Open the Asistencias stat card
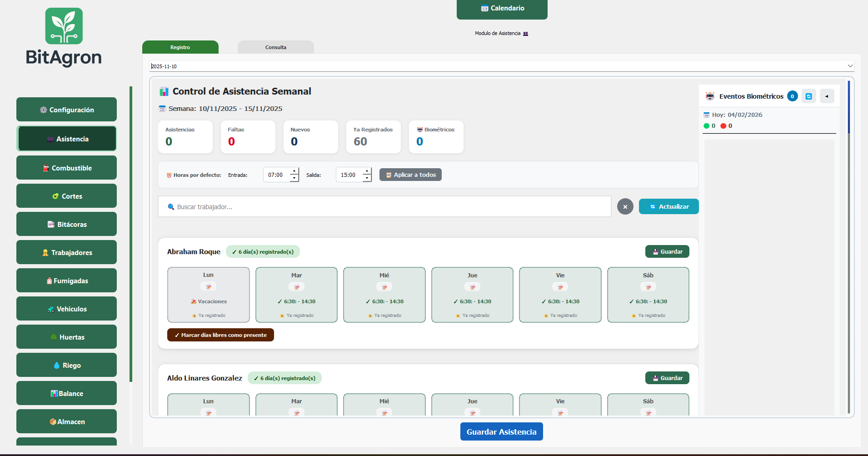This screenshot has width=868, height=456. pyautogui.click(x=185, y=137)
